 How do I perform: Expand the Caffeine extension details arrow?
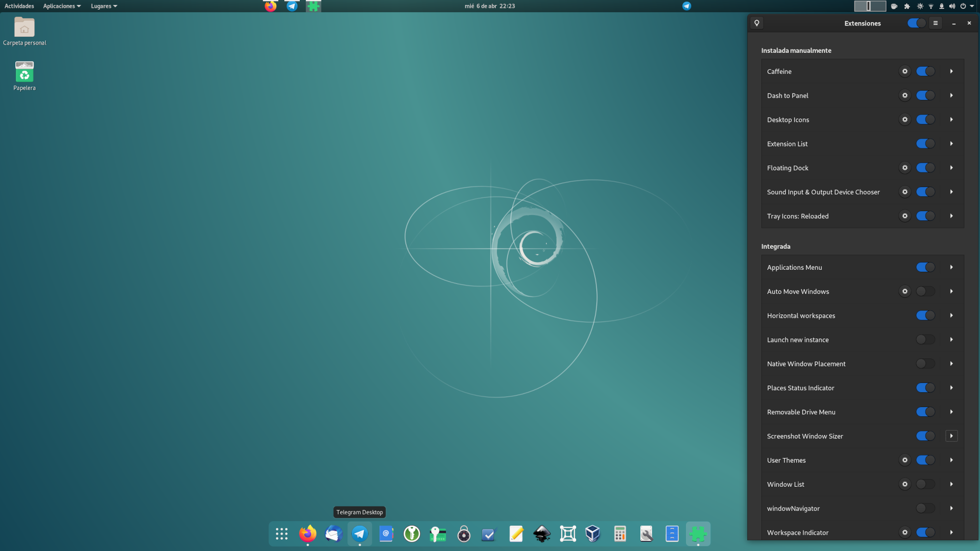click(952, 72)
